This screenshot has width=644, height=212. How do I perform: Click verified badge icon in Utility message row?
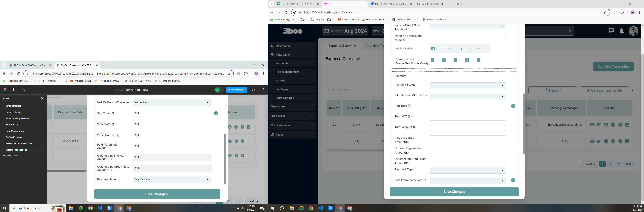click(x=613, y=141)
